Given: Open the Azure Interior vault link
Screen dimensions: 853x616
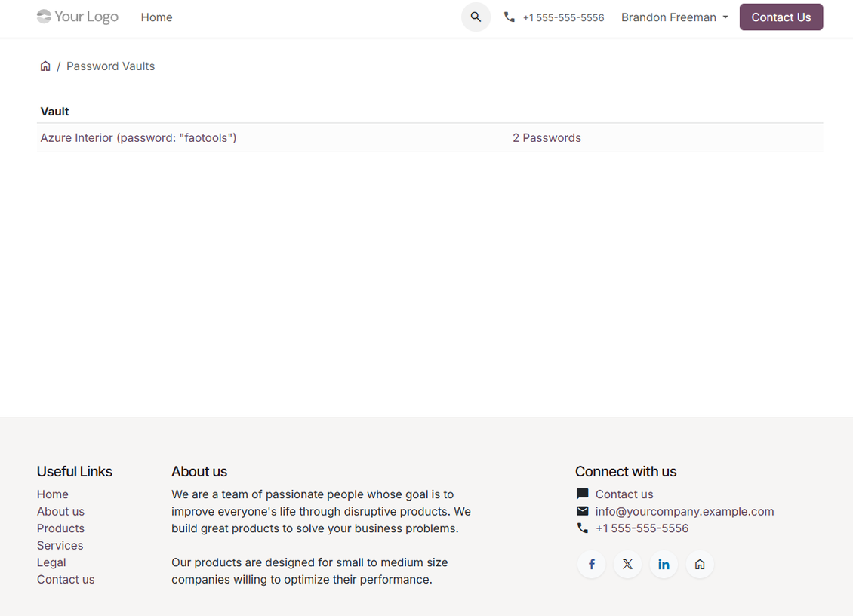Looking at the screenshot, I should click(138, 137).
